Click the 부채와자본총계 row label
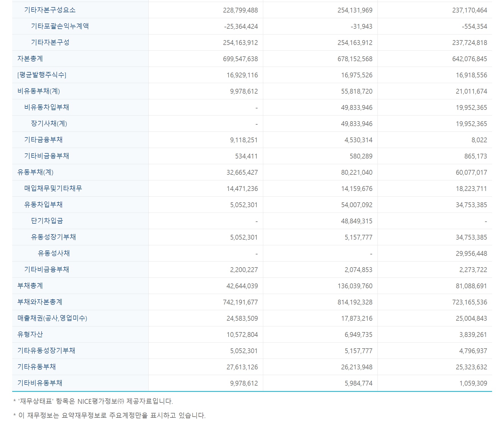The image size is (504, 428). pyautogui.click(x=40, y=302)
